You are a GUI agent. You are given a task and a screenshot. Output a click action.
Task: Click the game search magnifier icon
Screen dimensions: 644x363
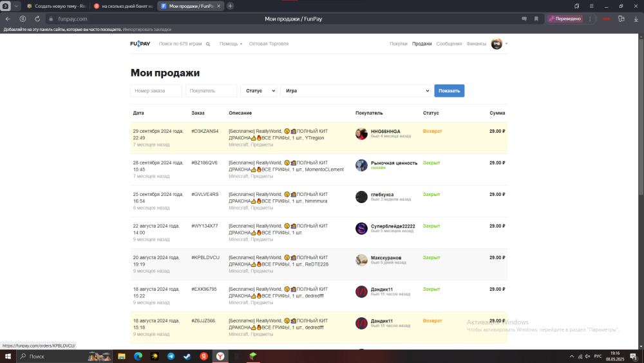point(208,44)
